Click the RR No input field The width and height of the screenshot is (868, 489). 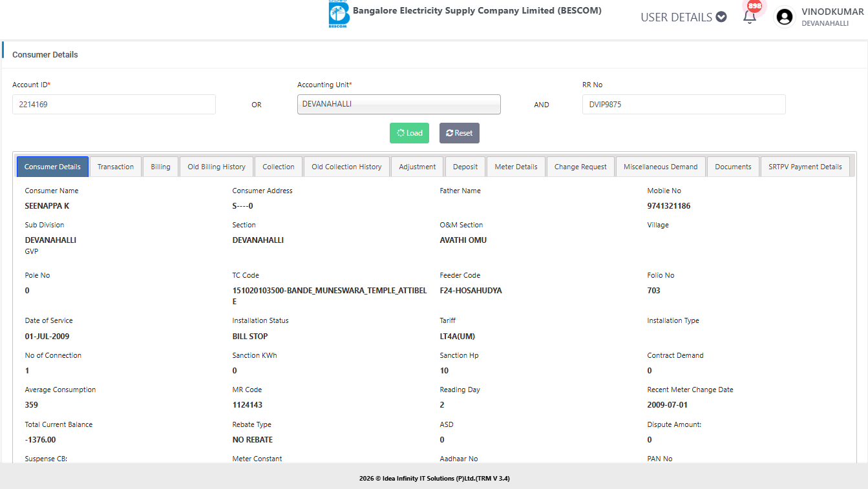click(x=683, y=104)
